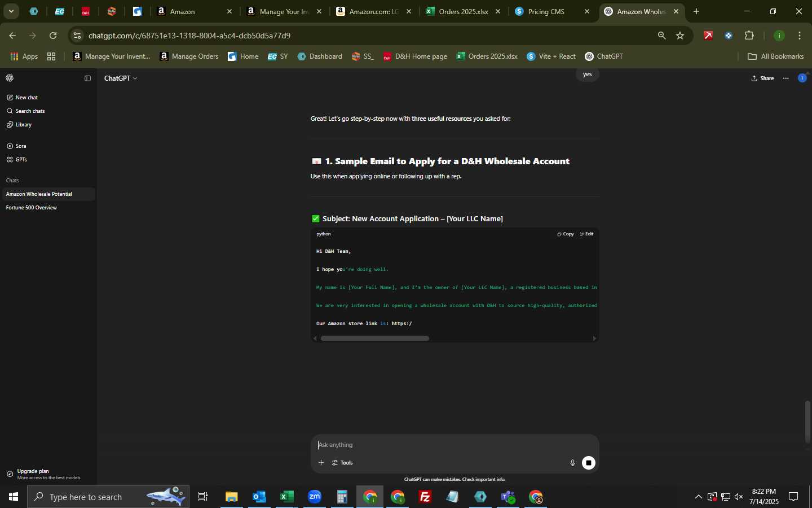Collapse the sidebar with the toggle icon
Viewport: 812px width, 508px height.
87,78
